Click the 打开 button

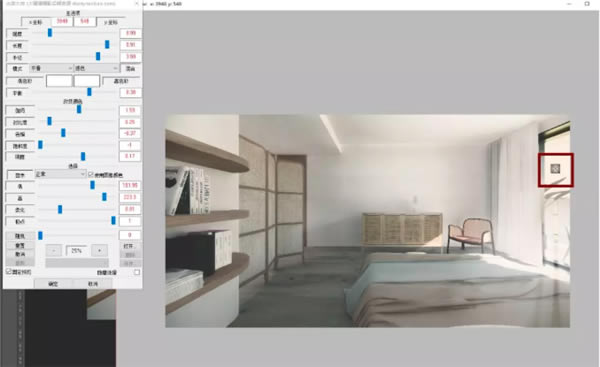tap(130, 246)
